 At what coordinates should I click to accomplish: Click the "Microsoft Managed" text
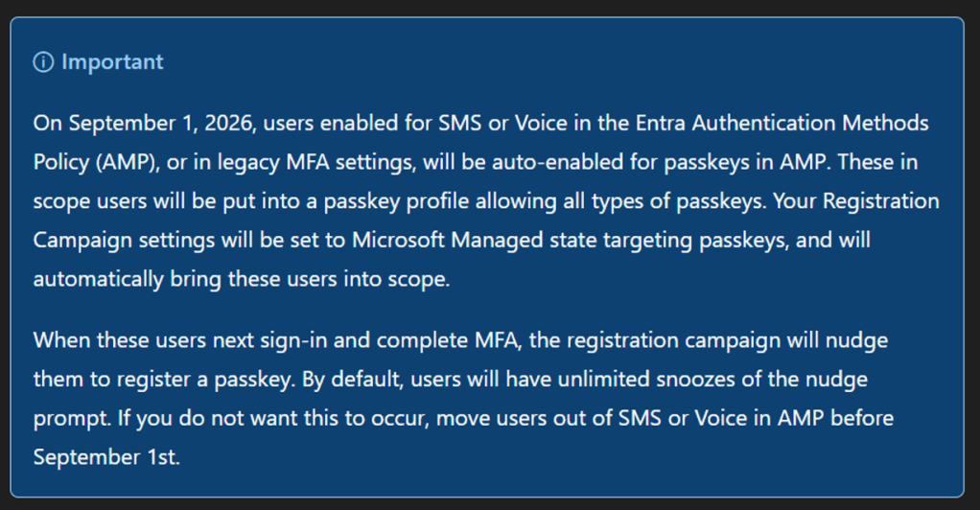[447, 240]
